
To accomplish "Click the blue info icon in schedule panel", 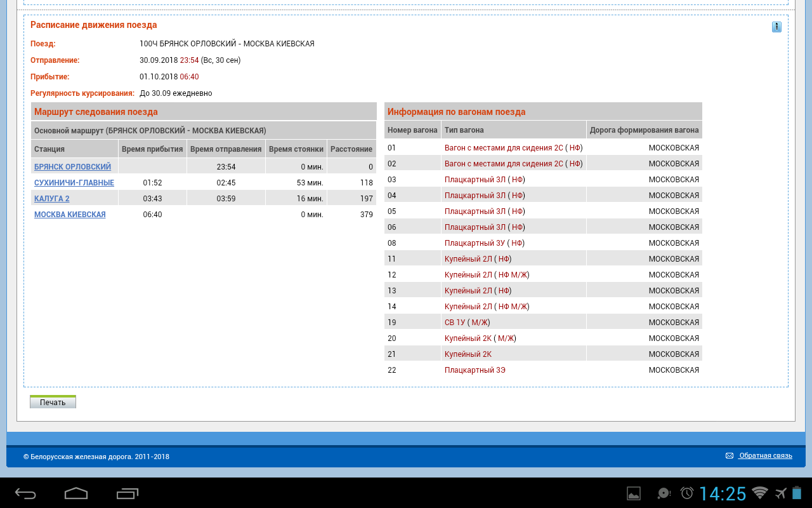I will point(776,27).
